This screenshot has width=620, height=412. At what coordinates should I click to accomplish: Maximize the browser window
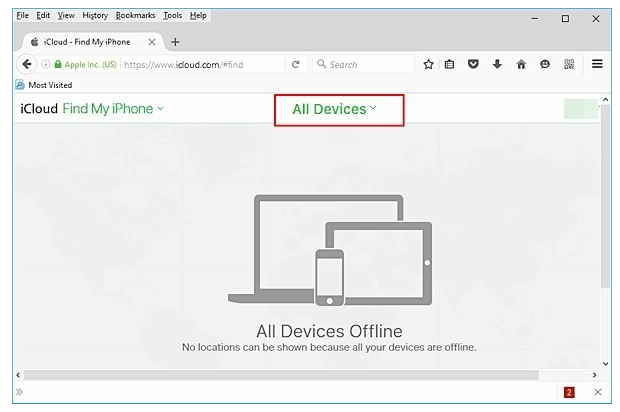point(565,19)
